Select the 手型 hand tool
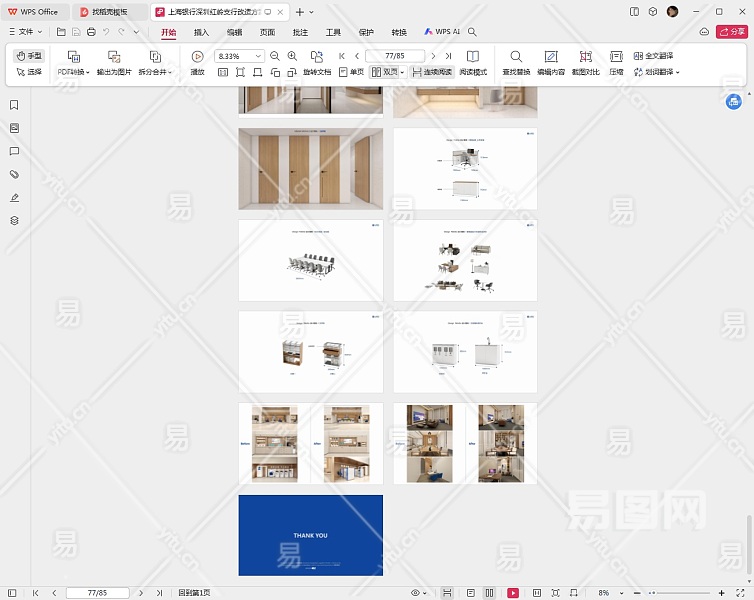Viewport: 754px width, 600px height. coord(30,56)
